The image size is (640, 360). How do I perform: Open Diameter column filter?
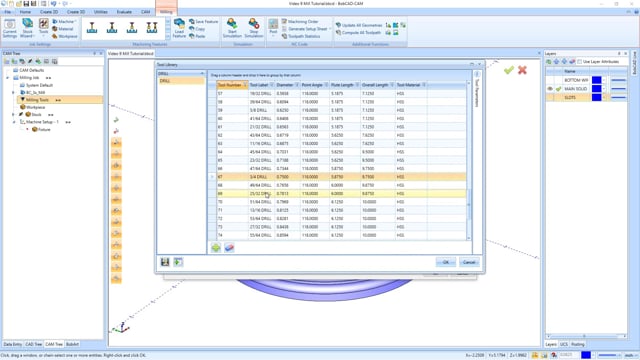pos(297,85)
